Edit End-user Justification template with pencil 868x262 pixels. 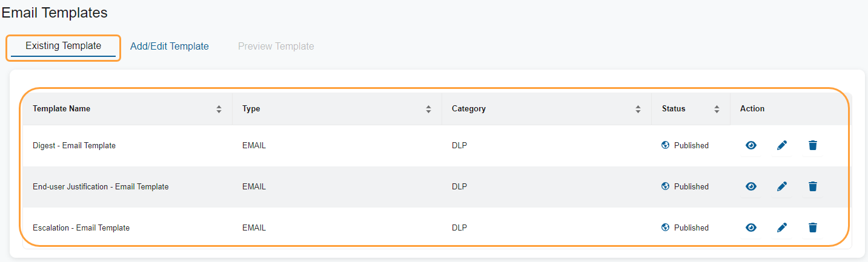[x=782, y=186]
